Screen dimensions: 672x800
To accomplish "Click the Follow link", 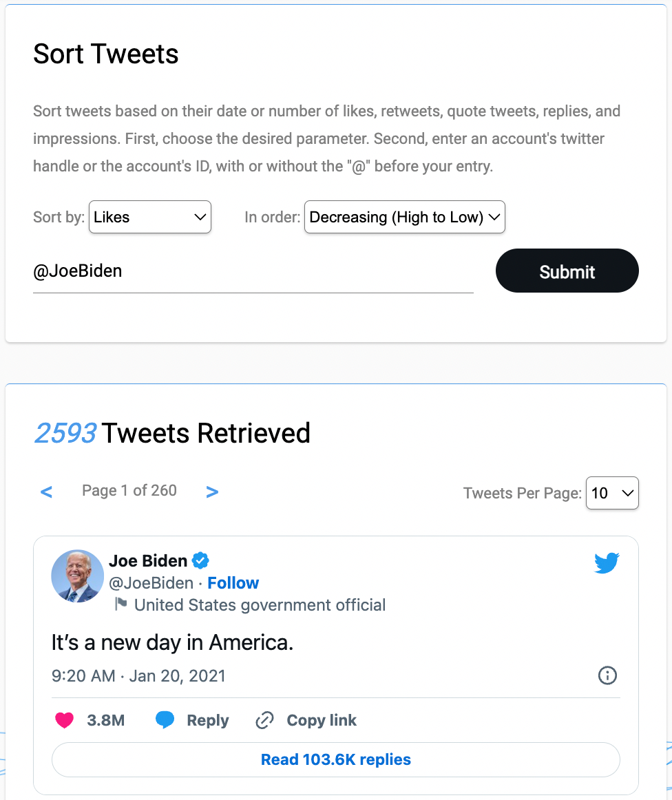I will (x=233, y=583).
